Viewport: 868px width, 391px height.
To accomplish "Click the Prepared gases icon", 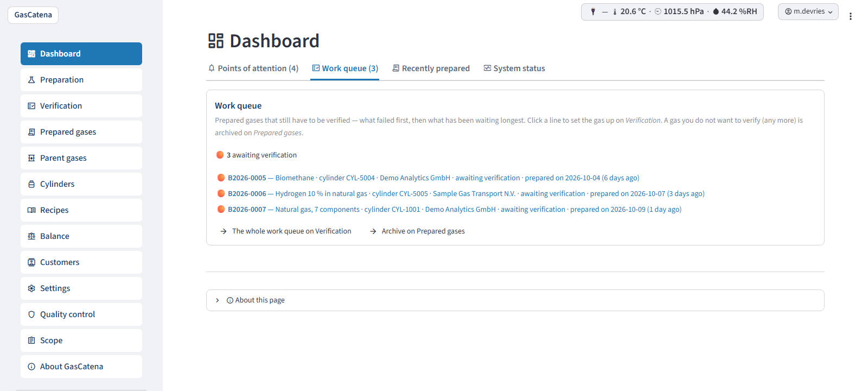I will click(x=31, y=132).
